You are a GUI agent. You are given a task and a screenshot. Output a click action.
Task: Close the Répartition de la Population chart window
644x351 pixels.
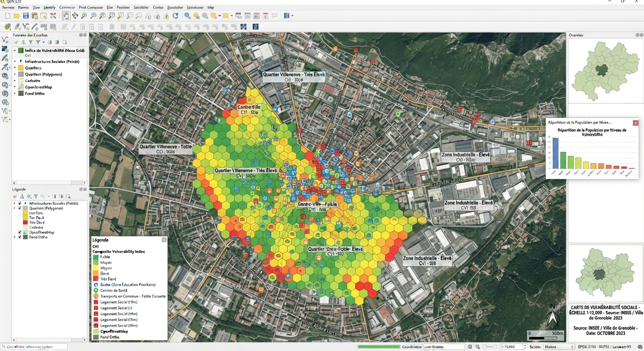pyautogui.click(x=636, y=122)
